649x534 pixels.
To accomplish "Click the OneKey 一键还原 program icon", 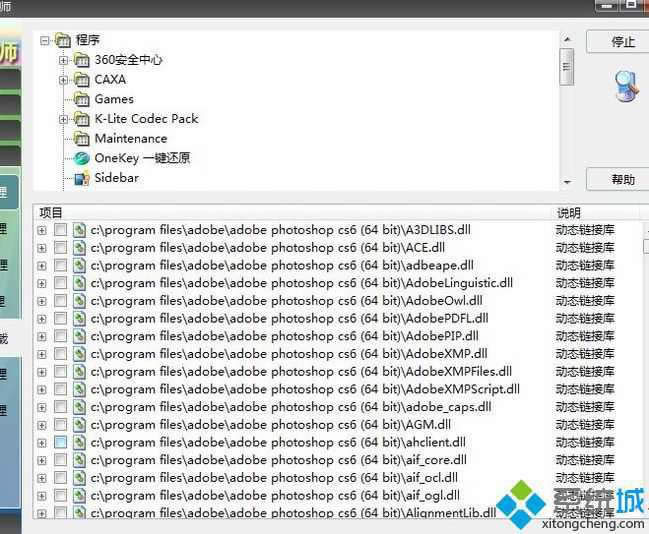I will coord(82,158).
